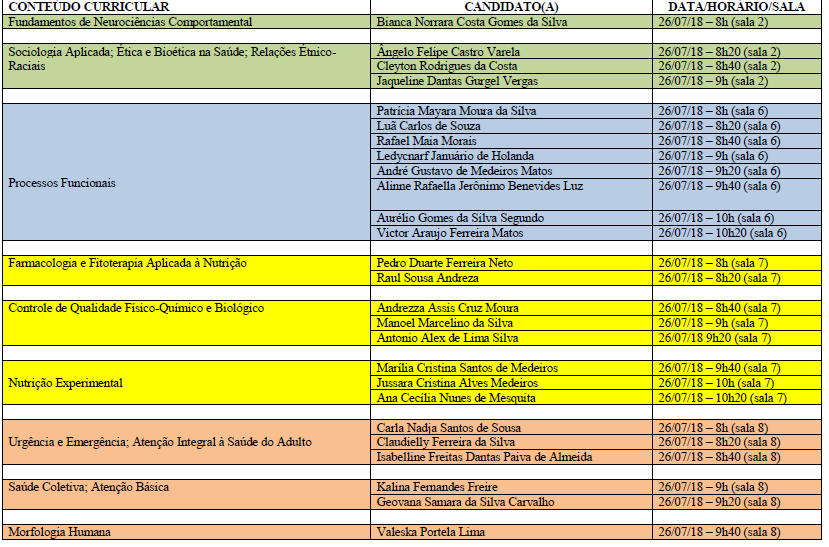This screenshot has width=829, height=547.
Task: Click the '26/07/18 – 8h20 (sala 6)' cell
Action: (737, 126)
